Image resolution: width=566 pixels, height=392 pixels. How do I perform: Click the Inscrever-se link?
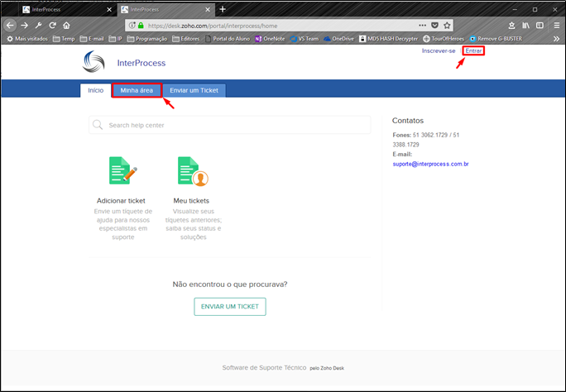coord(439,50)
